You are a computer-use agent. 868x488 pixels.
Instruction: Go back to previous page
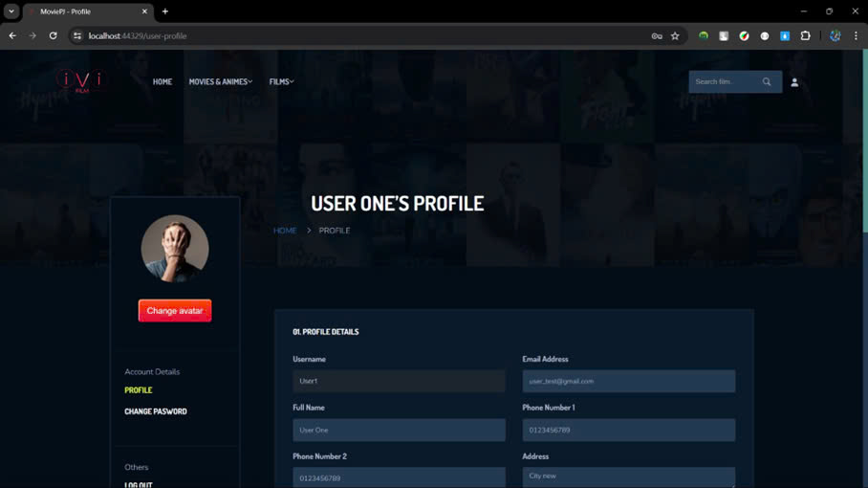[x=12, y=36]
